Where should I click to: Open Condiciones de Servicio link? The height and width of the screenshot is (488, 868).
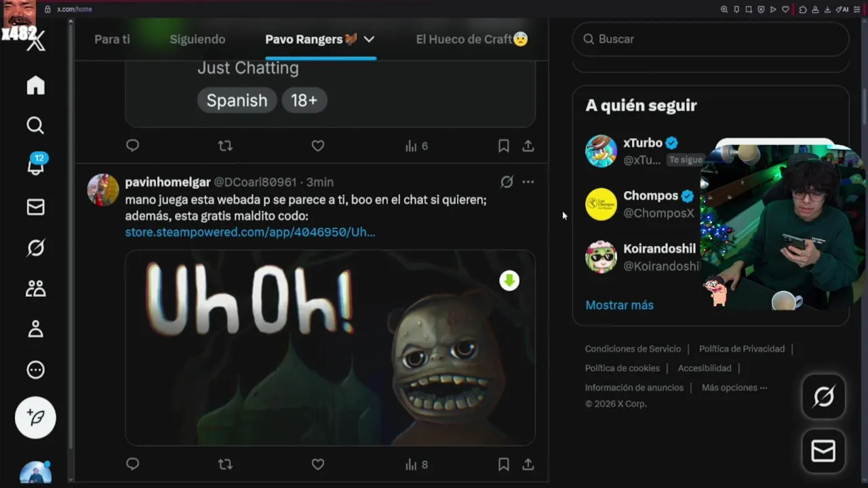coord(633,348)
